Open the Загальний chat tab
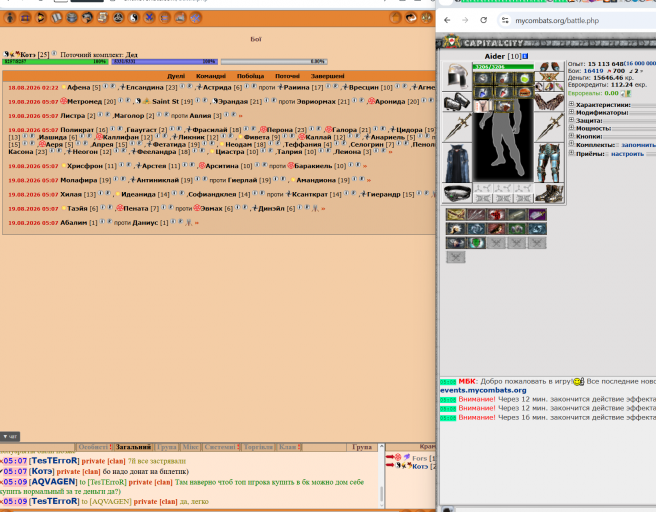The image size is (656, 512). coord(133,447)
